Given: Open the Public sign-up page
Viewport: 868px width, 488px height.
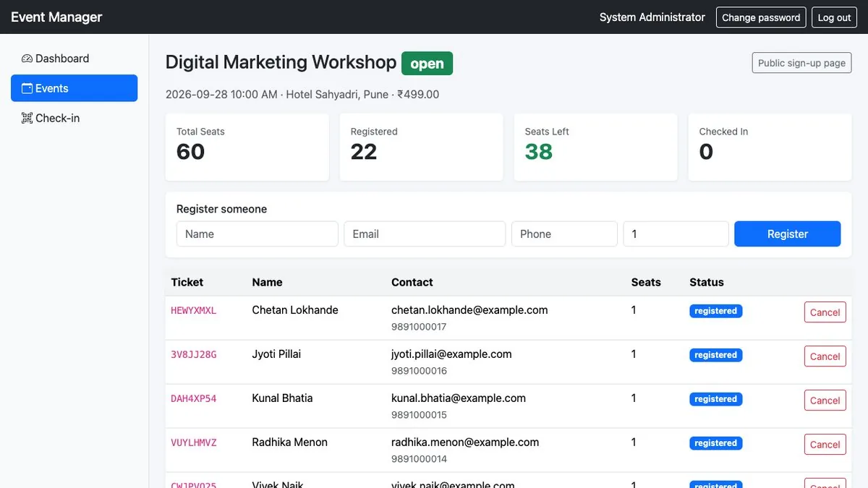Looking at the screenshot, I should pos(801,63).
